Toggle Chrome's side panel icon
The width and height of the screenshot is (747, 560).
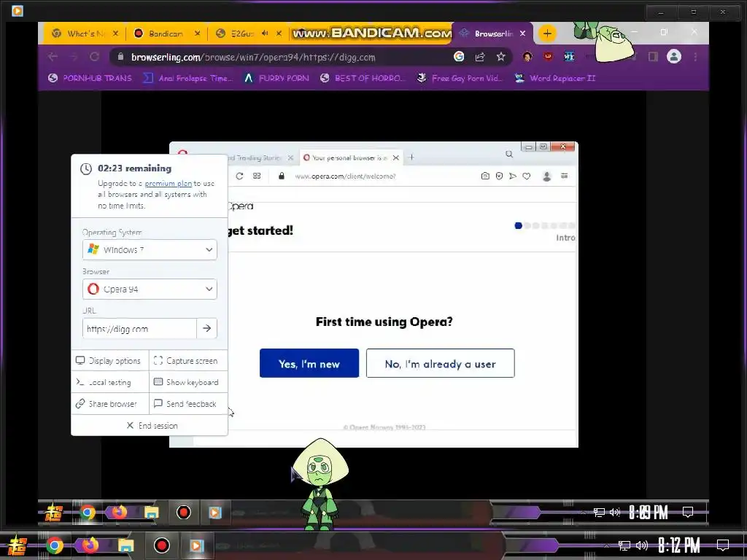click(x=653, y=57)
